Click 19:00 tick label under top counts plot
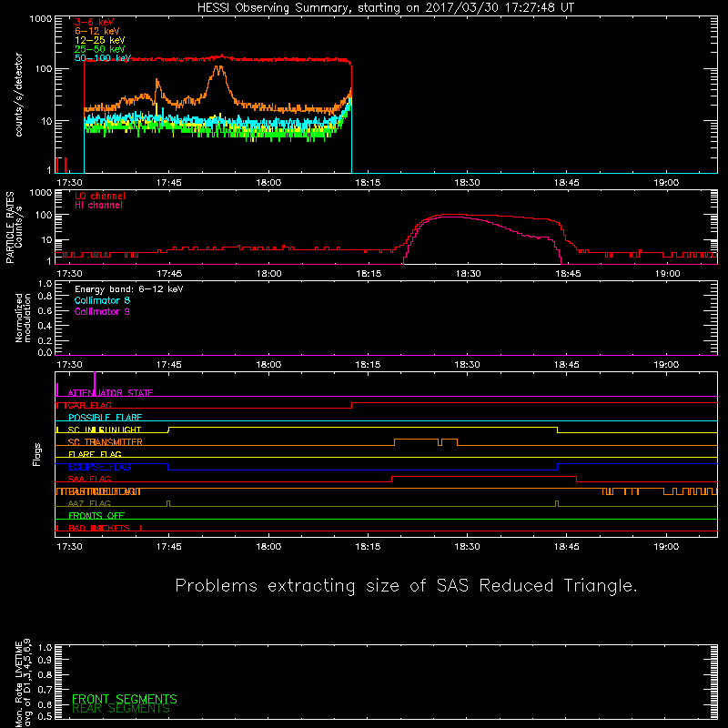The width and height of the screenshot is (728, 728). 666,183
